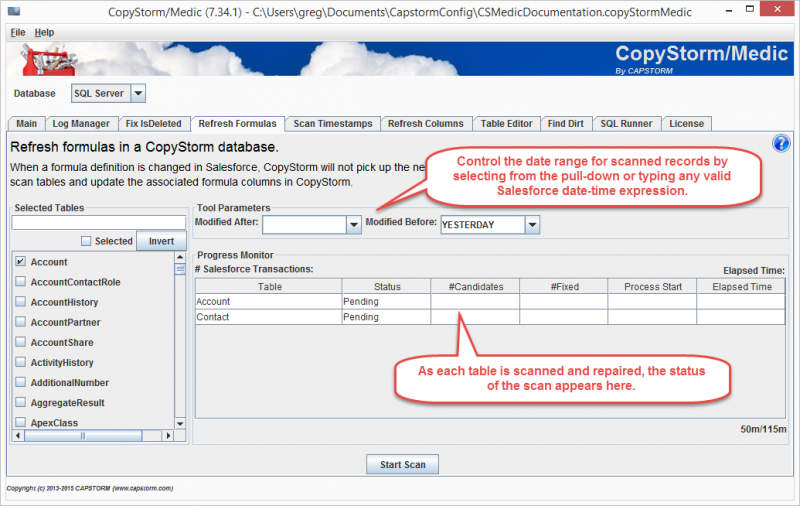Open the SQL Runner tab

point(626,123)
